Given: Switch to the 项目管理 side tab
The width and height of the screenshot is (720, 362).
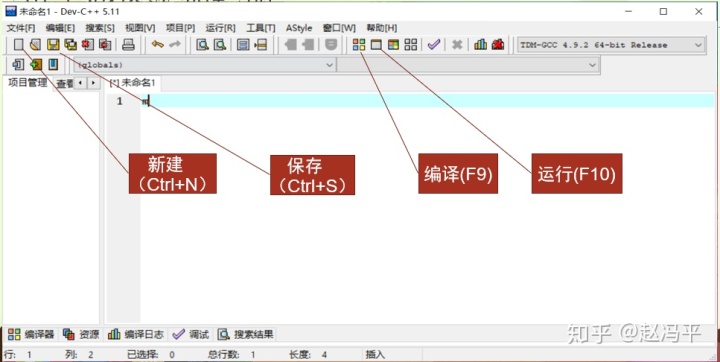Looking at the screenshot, I should (28, 83).
